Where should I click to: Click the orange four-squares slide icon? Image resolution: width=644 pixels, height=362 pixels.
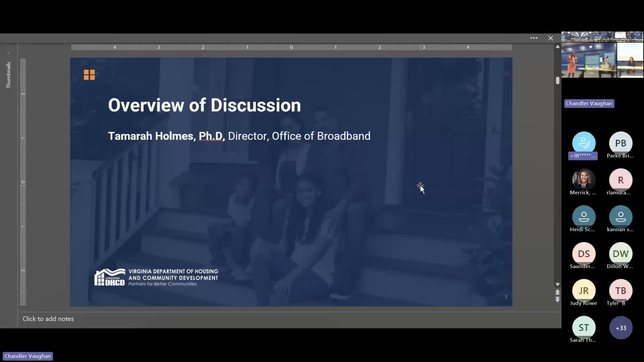point(89,75)
